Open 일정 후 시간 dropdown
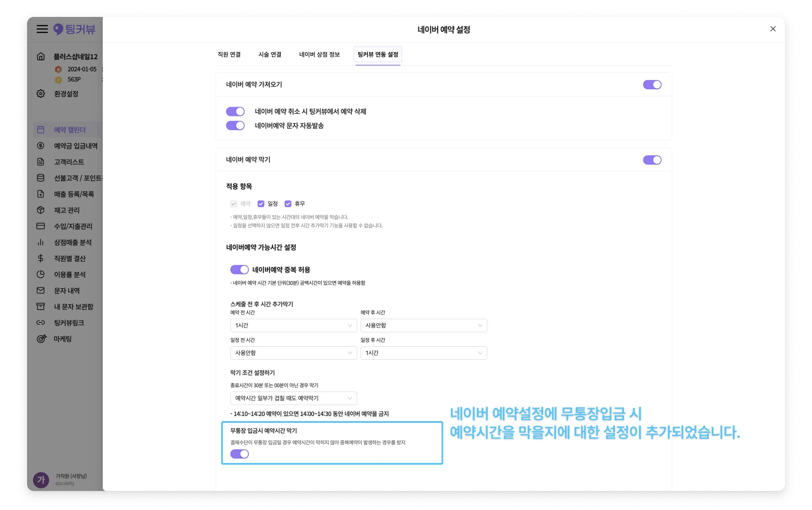The width and height of the screenshot is (812, 510). coord(423,353)
